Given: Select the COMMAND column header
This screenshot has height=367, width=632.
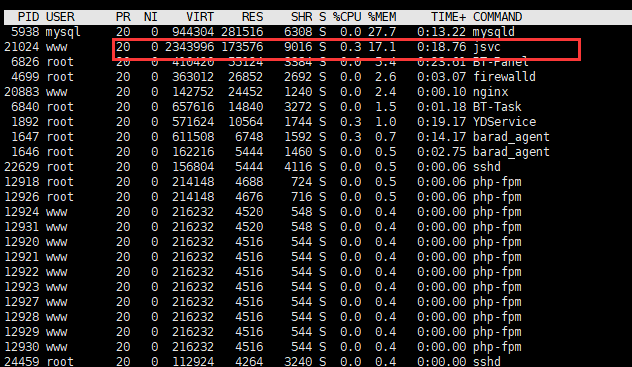Looking at the screenshot, I should (497, 17).
